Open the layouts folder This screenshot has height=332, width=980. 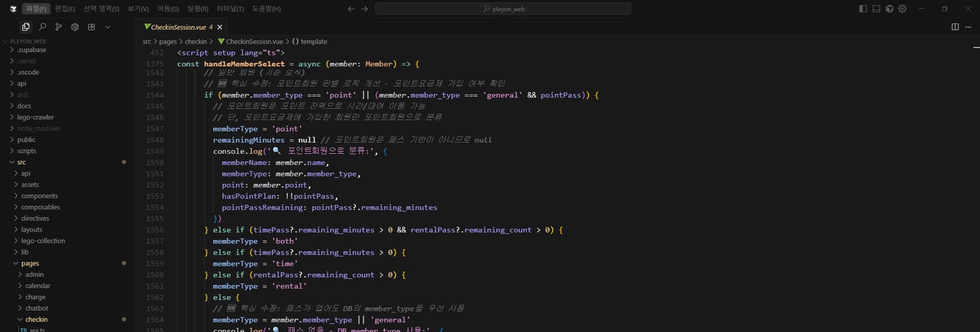click(67, 230)
